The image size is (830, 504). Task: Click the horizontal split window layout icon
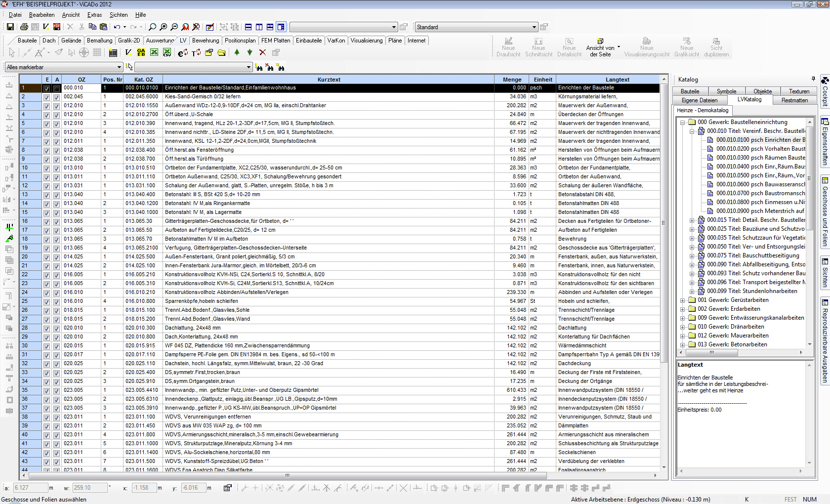point(249,27)
